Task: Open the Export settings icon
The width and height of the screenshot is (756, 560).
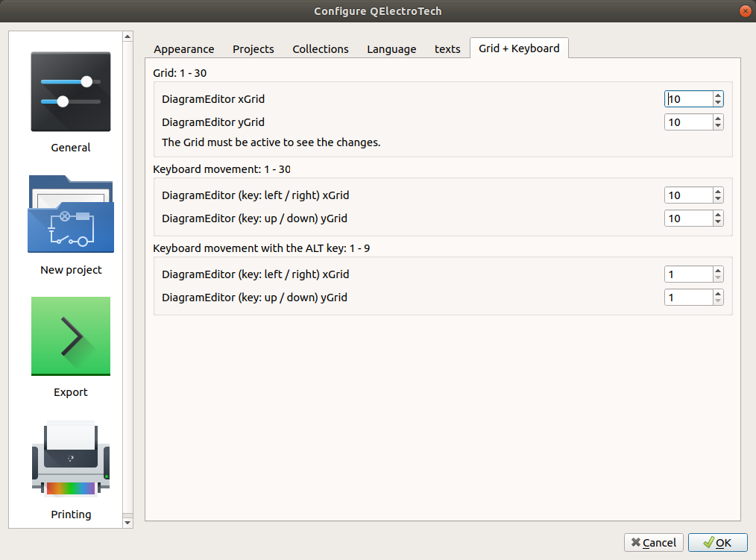Action: (71, 336)
